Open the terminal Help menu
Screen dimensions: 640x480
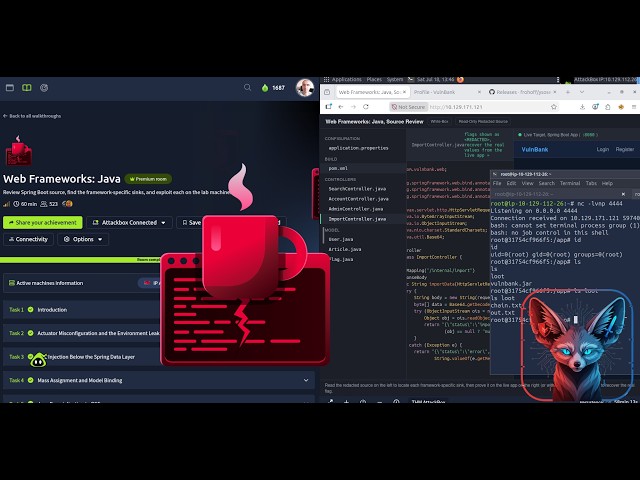pyautogui.click(x=607, y=183)
